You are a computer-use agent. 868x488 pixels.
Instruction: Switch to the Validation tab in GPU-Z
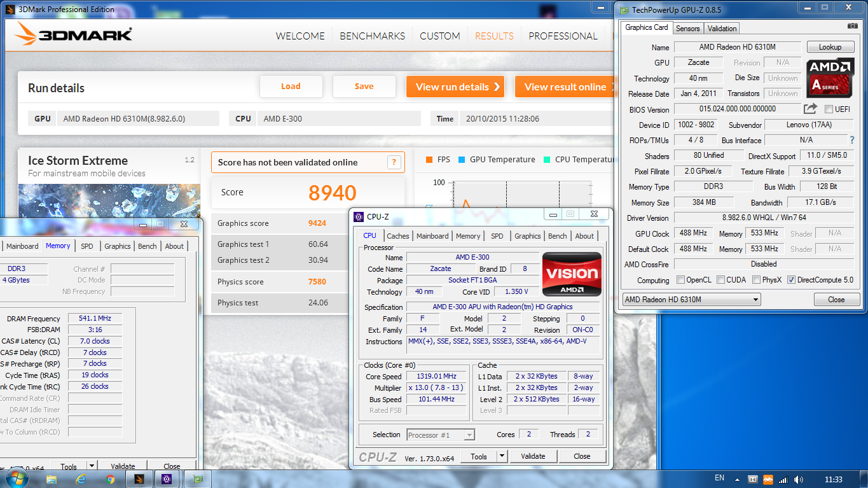coord(722,29)
